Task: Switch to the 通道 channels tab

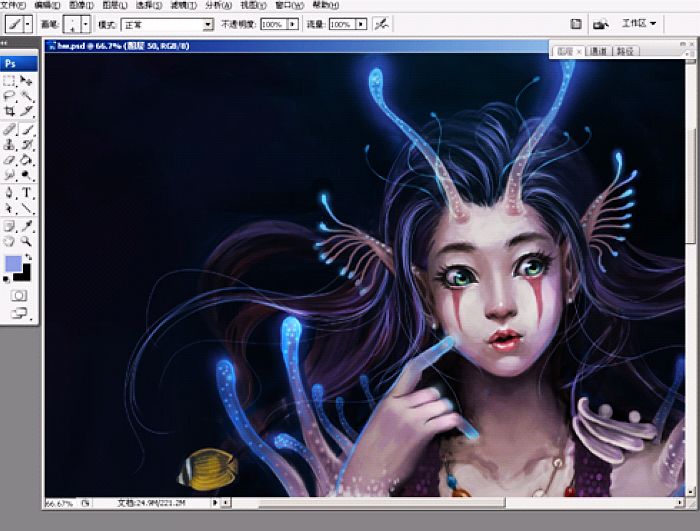Action: pyautogui.click(x=598, y=51)
